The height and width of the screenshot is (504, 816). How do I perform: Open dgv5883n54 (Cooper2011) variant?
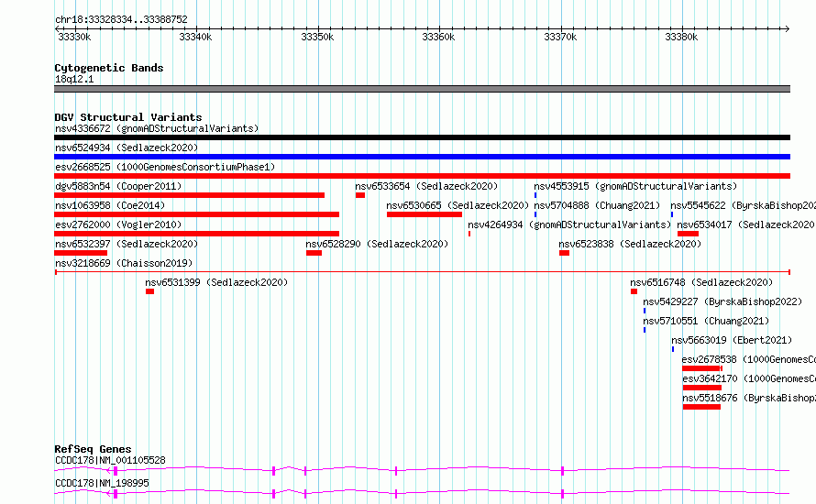pyautogui.click(x=118, y=186)
